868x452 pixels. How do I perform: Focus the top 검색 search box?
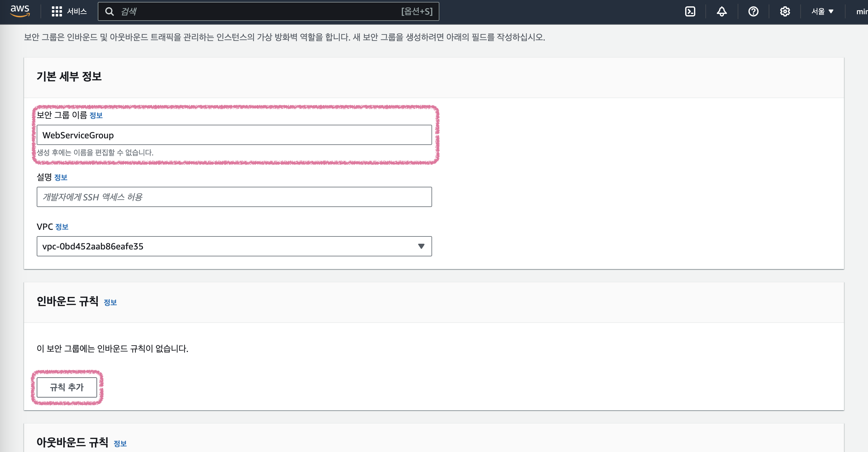tap(256, 11)
